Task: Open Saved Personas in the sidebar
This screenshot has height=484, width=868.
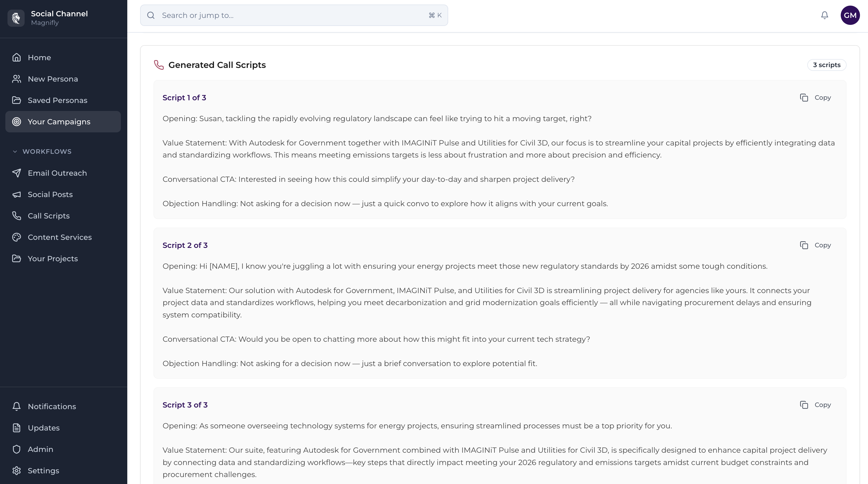Action: pos(57,101)
